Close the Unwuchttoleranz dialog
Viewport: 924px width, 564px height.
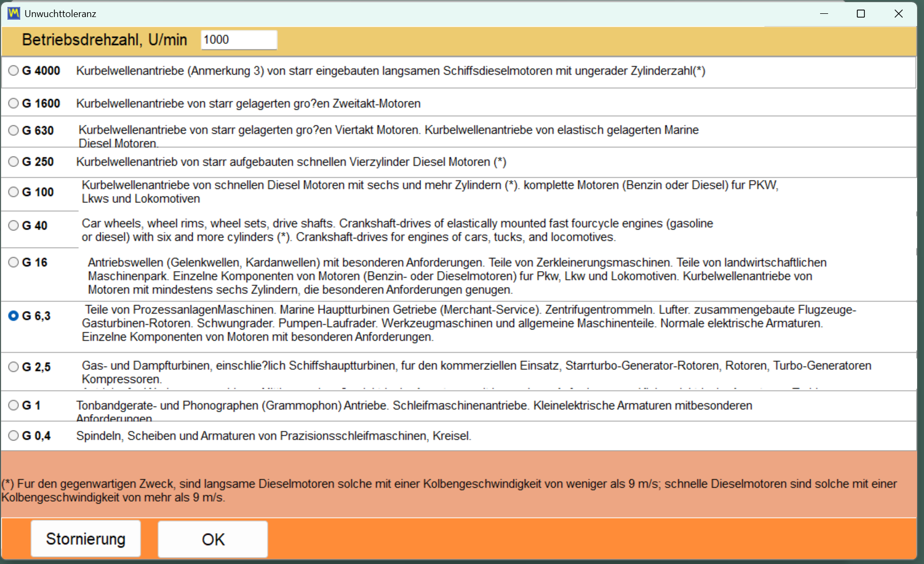[898, 13]
